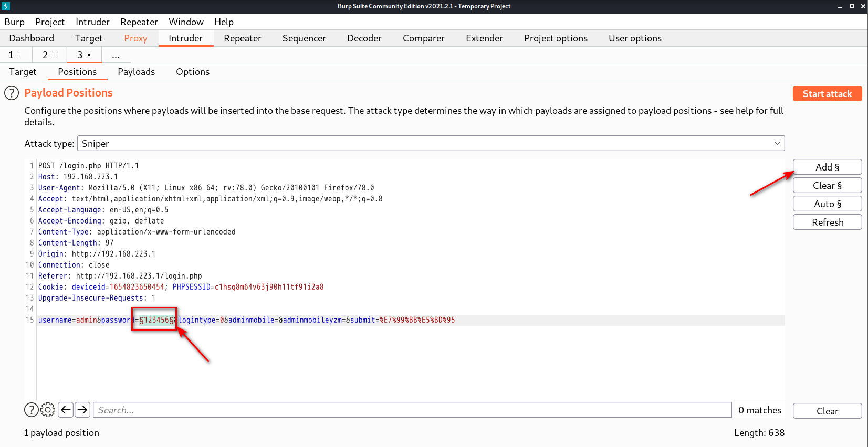This screenshot has height=447, width=868.
Task: Go to previous search match arrow
Action: 66,410
